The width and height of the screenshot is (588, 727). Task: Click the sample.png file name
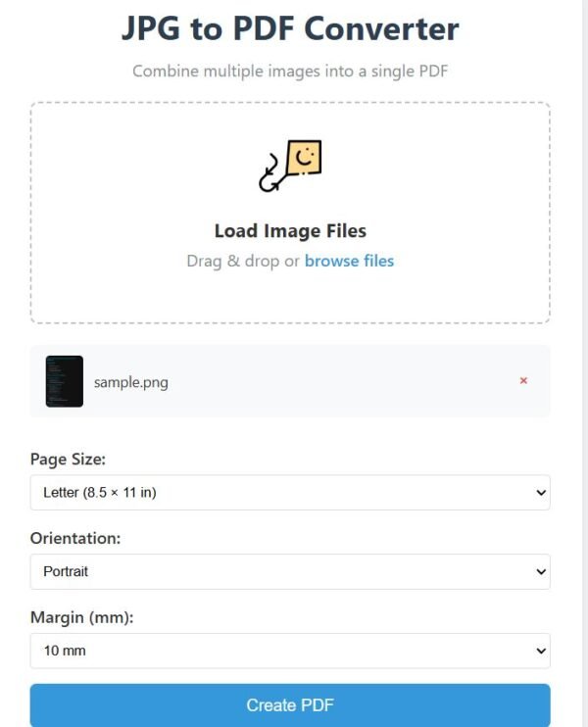tap(131, 382)
